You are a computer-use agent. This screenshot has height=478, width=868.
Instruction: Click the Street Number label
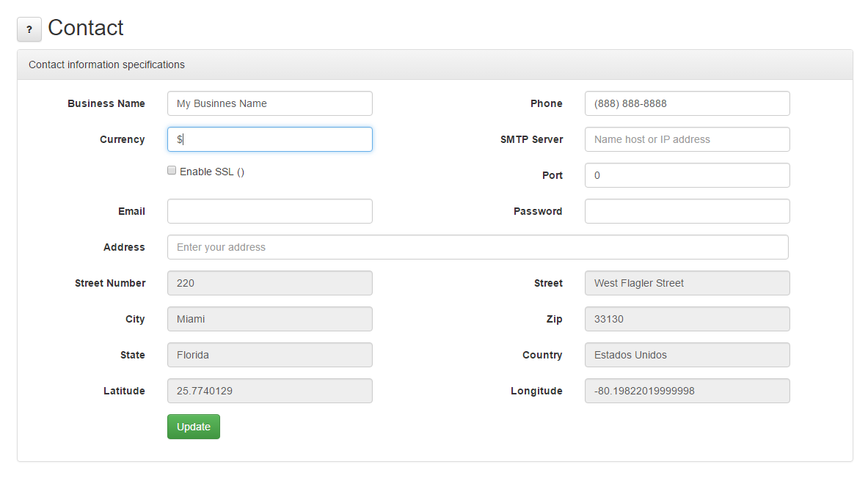tap(110, 283)
